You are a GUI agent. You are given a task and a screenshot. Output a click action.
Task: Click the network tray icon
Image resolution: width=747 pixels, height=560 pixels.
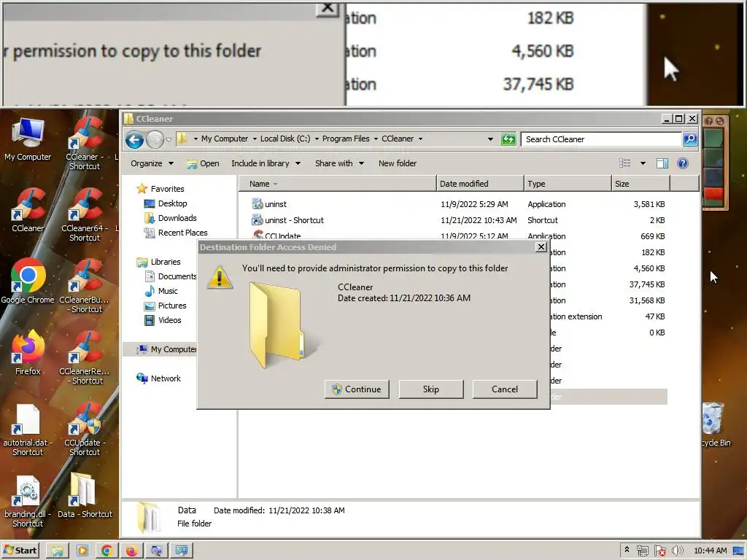[643, 551]
